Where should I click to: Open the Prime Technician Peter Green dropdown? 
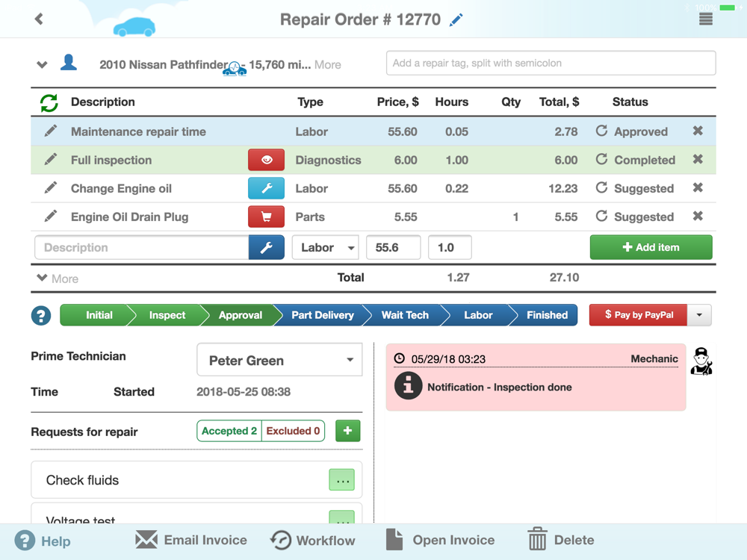[279, 360]
